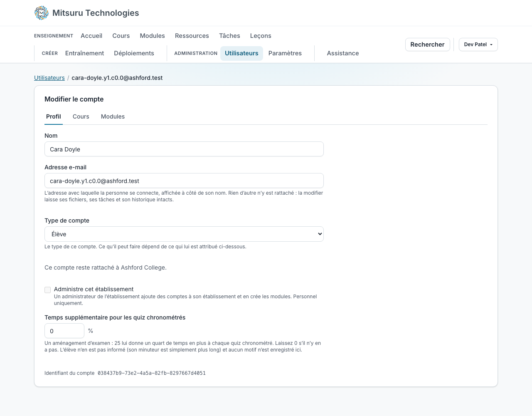The image size is (532, 416).
Task: Select the Profil tab
Action: point(54,116)
